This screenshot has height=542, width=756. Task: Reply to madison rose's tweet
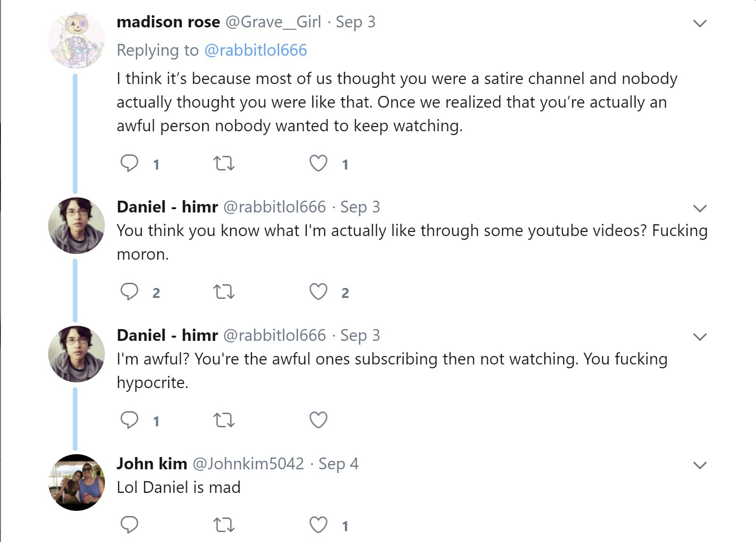point(129,163)
